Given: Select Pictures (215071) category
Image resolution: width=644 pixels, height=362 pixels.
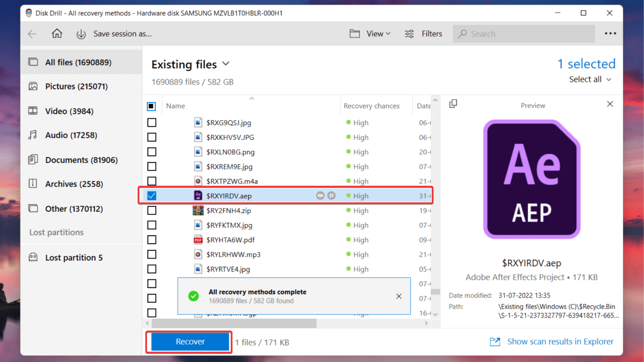Looking at the screenshot, I should tap(81, 86).
